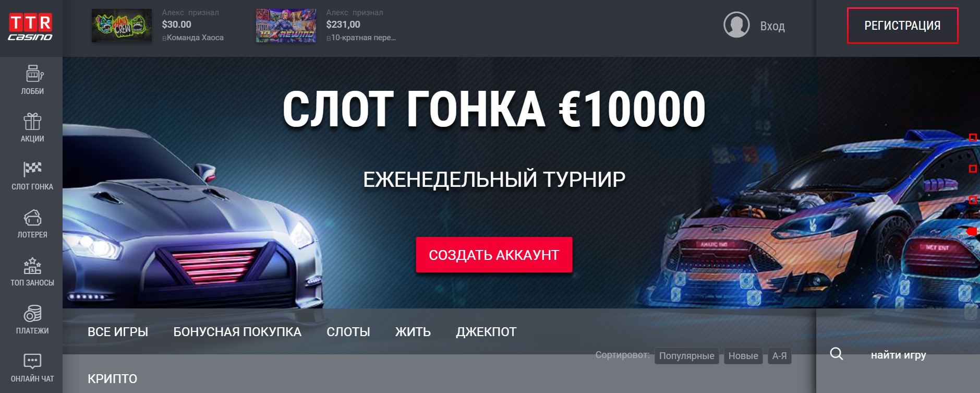
Task: Click the найти игру search field
Action: coord(898,355)
